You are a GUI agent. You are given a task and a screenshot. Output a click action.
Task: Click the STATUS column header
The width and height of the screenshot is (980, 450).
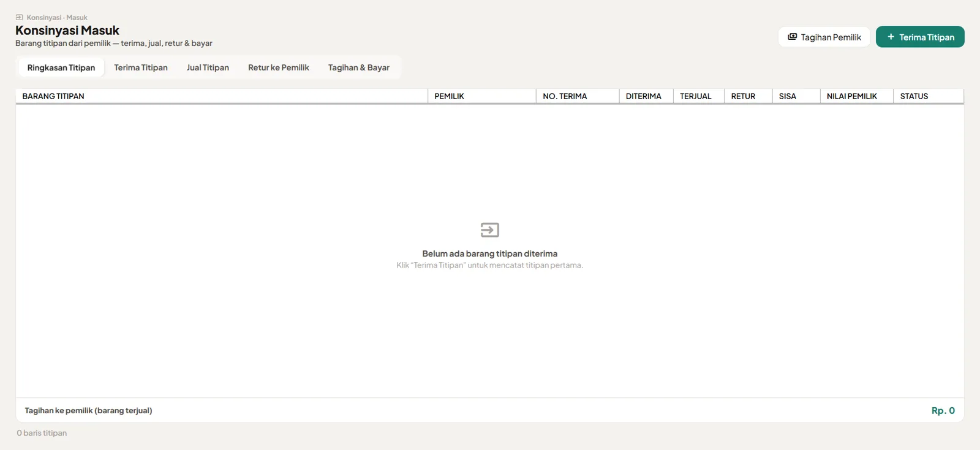click(x=929, y=96)
